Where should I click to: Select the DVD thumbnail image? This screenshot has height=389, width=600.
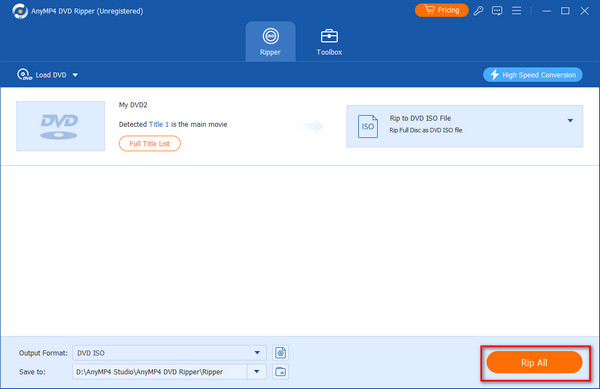pyautogui.click(x=60, y=126)
